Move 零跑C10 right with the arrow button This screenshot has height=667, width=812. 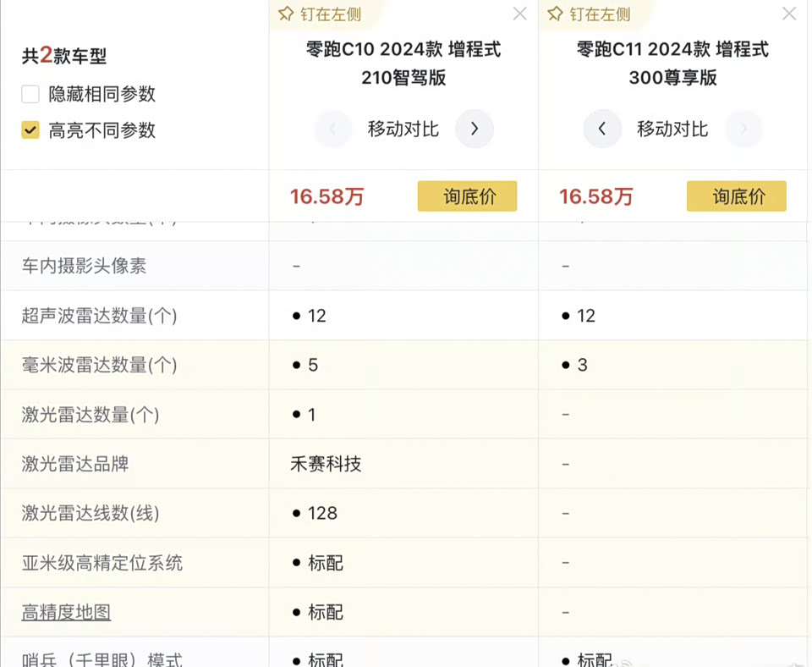pyautogui.click(x=475, y=130)
